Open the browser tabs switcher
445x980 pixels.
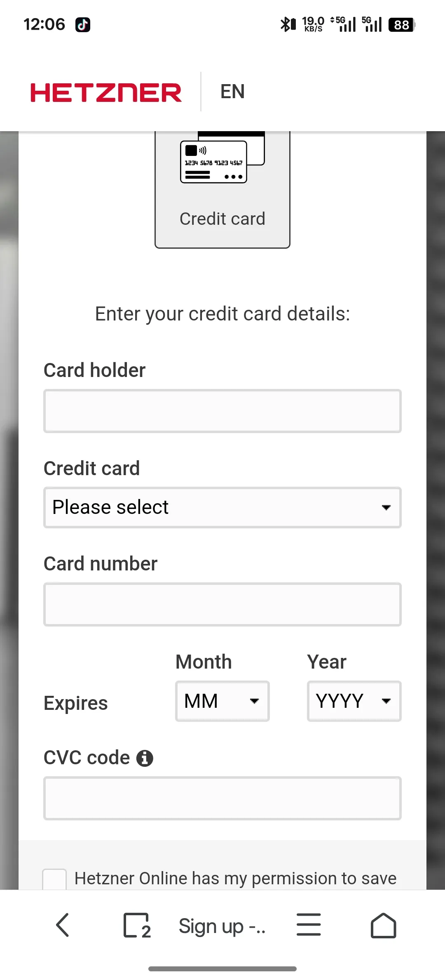[137, 926]
